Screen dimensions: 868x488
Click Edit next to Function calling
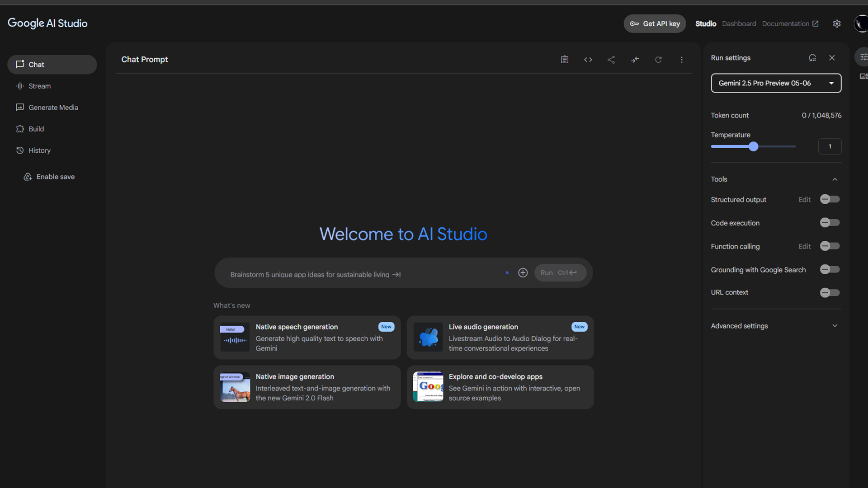(804, 246)
